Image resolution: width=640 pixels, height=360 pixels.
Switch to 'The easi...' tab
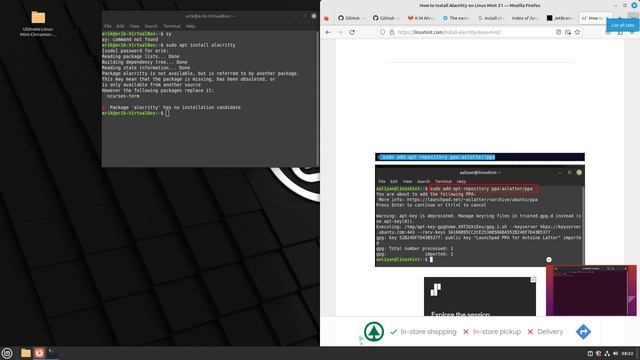click(456, 18)
